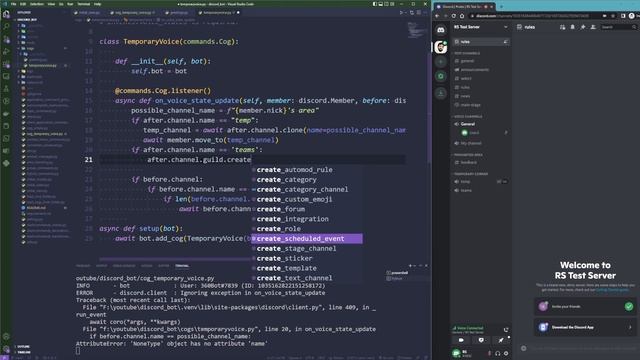Collapse the discord_bot root folder in Explorer

(x=27, y=20)
